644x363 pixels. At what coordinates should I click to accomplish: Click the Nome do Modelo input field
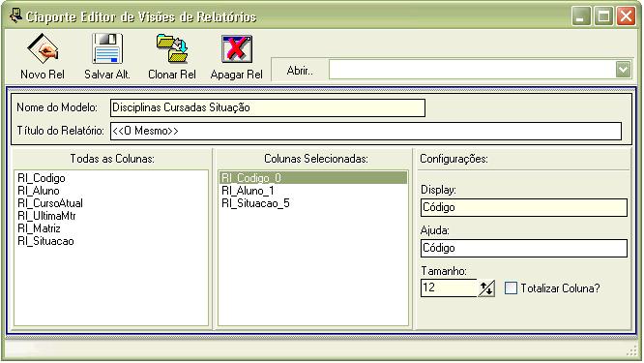click(x=268, y=107)
